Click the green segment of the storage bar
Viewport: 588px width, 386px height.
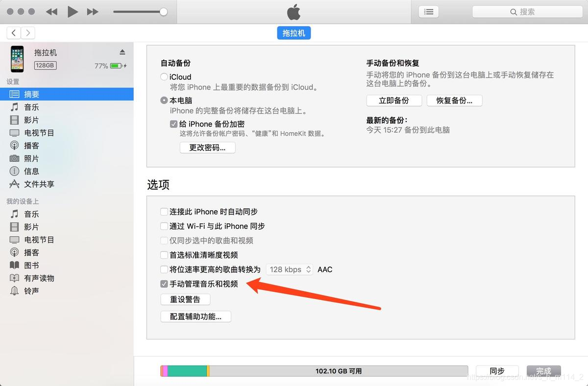(x=187, y=371)
